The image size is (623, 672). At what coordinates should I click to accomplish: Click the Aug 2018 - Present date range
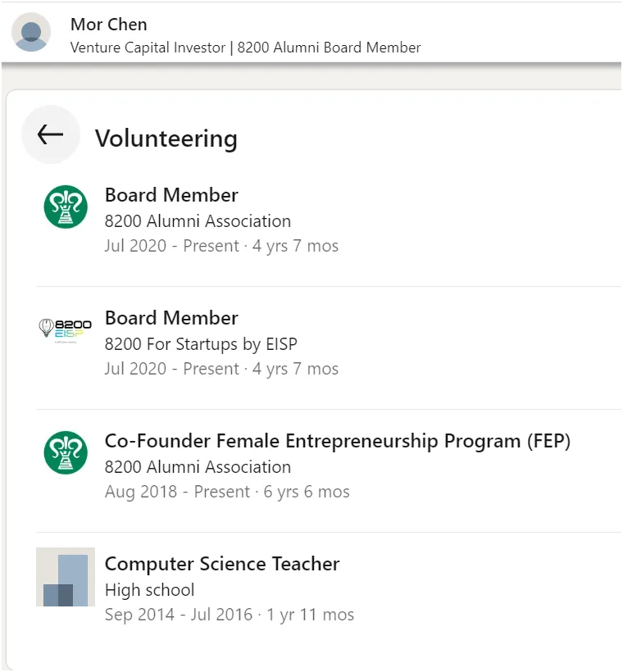(177, 492)
